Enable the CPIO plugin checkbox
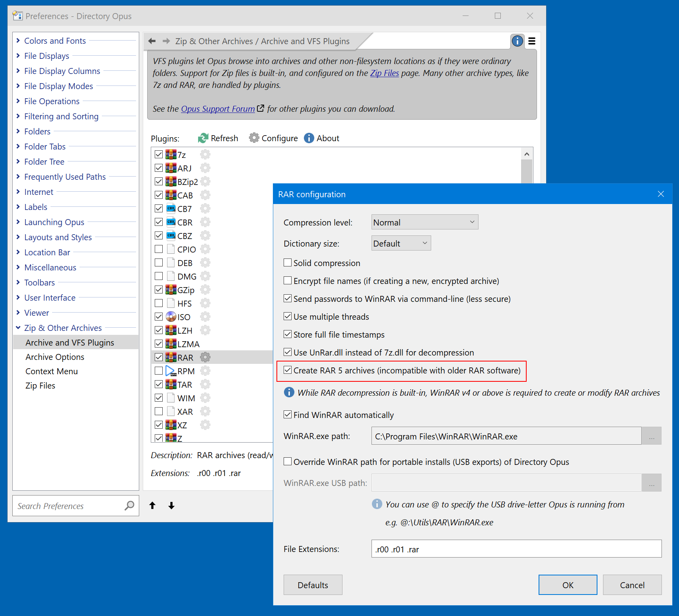The height and width of the screenshot is (616, 679). click(159, 249)
